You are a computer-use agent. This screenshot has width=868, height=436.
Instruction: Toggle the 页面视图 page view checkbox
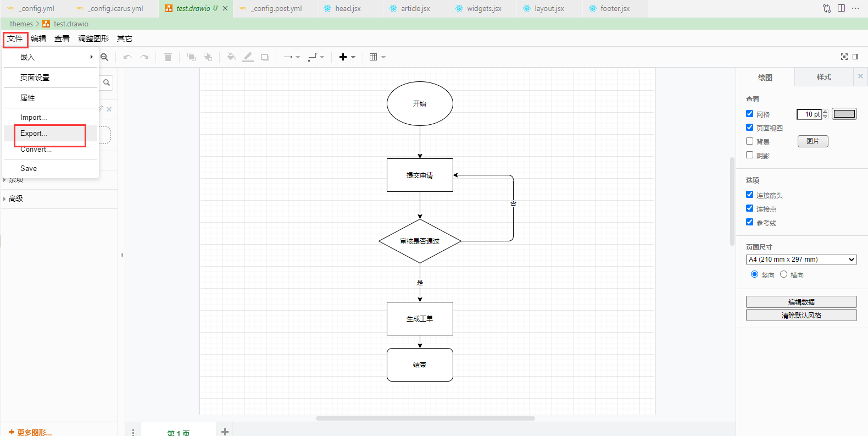(749, 128)
